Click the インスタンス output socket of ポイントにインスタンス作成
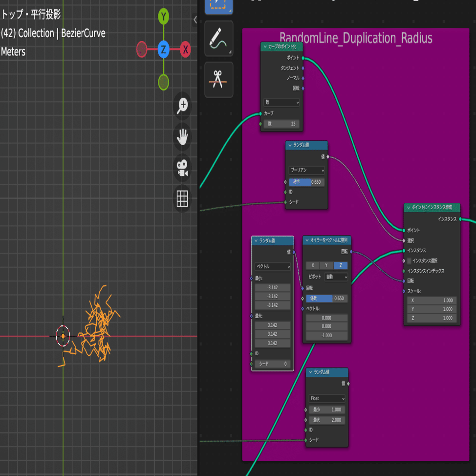476x476 pixels. 460,219
